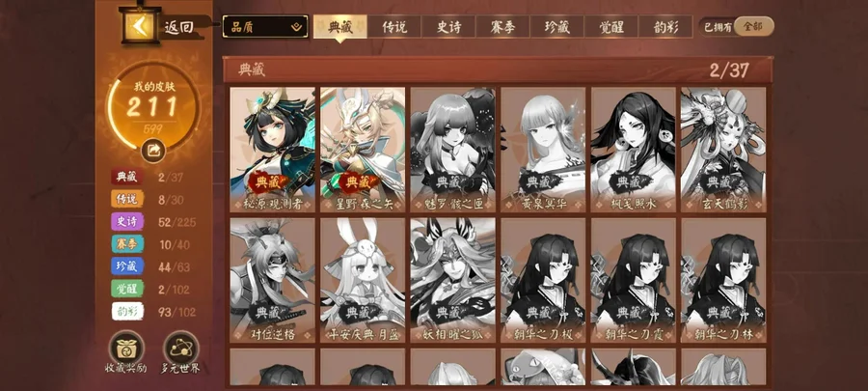868x391 pixels.
Task: Select the 典藏 category badge in sidebar
Action: [127, 178]
